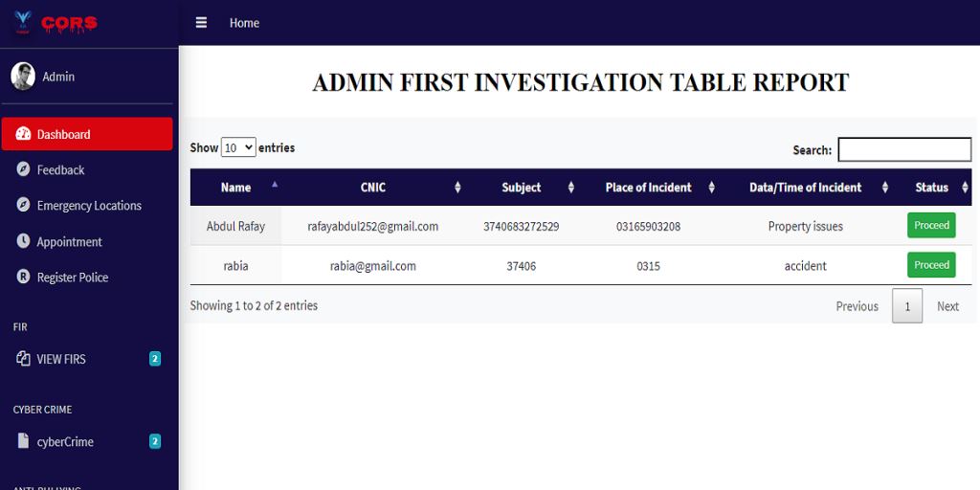Sort table by Name column arrow
Viewport: 980px width, 490px height.
tap(275, 185)
